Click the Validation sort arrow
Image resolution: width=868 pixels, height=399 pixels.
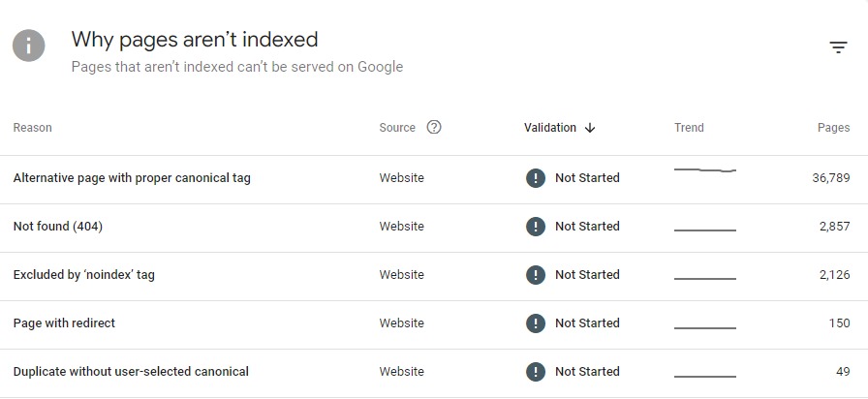pyautogui.click(x=590, y=128)
